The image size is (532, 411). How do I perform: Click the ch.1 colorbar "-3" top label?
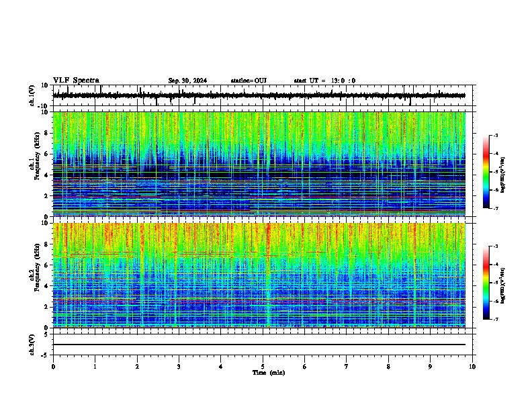click(x=496, y=135)
